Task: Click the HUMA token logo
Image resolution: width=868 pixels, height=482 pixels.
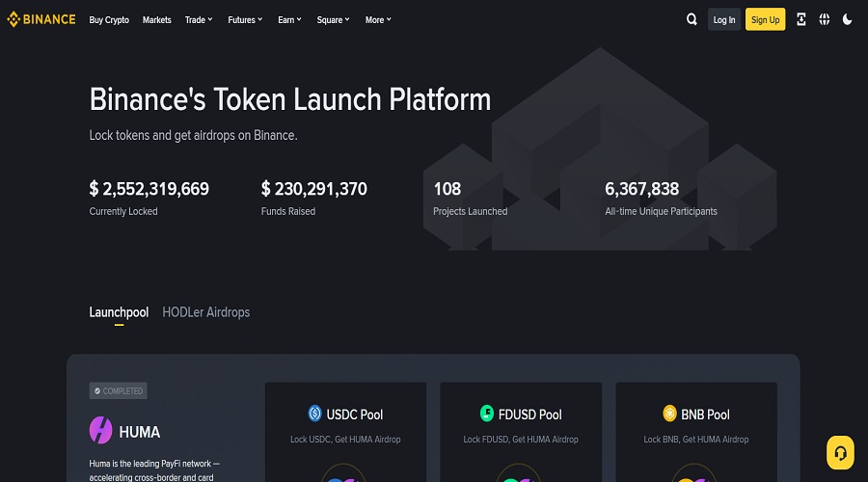Action: click(x=100, y=431)
